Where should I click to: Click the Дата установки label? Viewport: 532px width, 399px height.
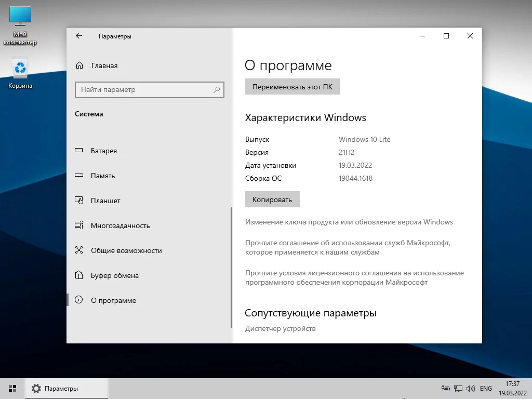click(x=270, y=166)
